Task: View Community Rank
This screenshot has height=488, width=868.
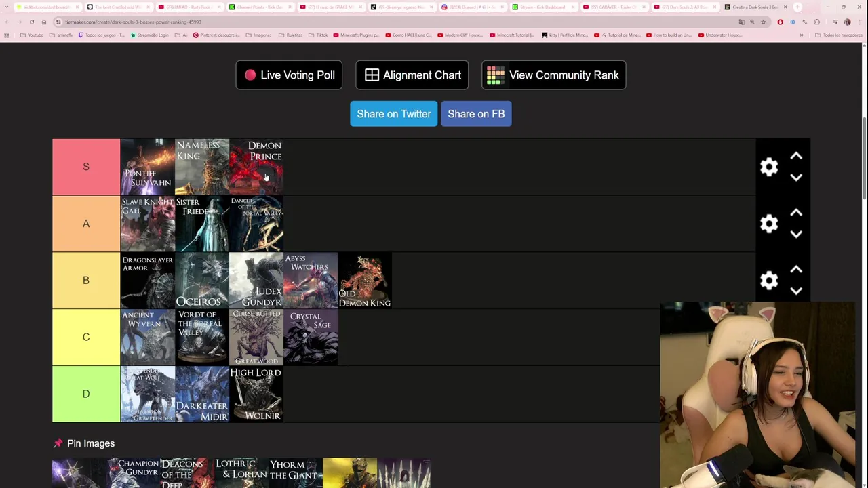Action: (553, 75)
